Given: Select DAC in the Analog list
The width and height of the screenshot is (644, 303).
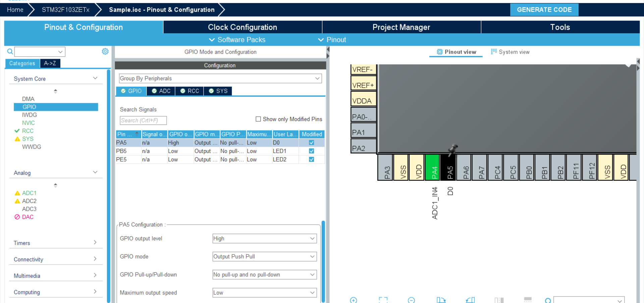Looking at the screenshot, I should coord(28,217).
